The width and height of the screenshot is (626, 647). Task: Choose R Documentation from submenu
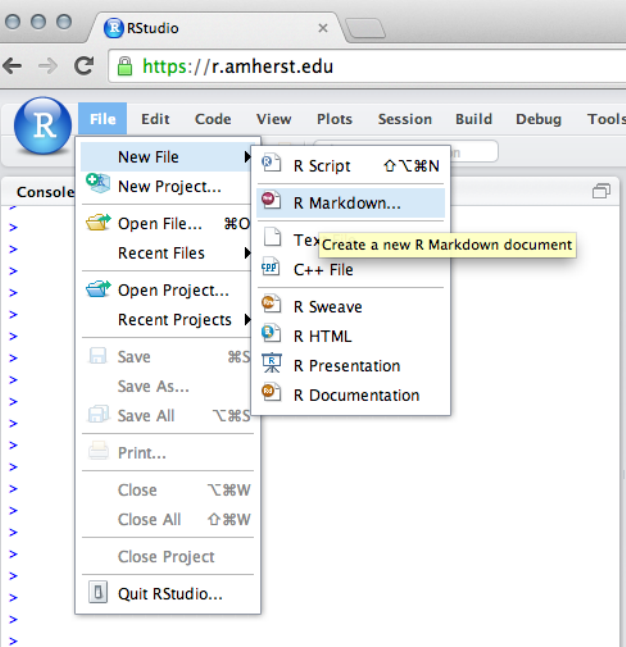351,395
